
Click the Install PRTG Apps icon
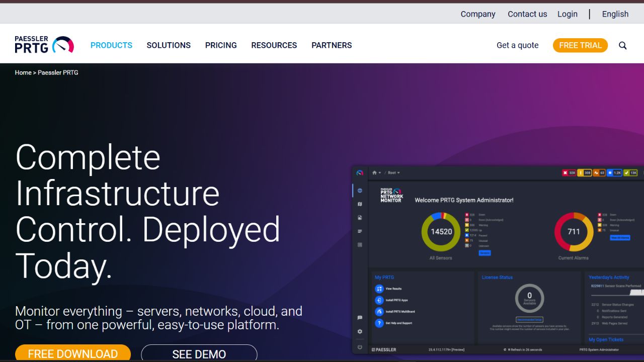tap(379, 300)
